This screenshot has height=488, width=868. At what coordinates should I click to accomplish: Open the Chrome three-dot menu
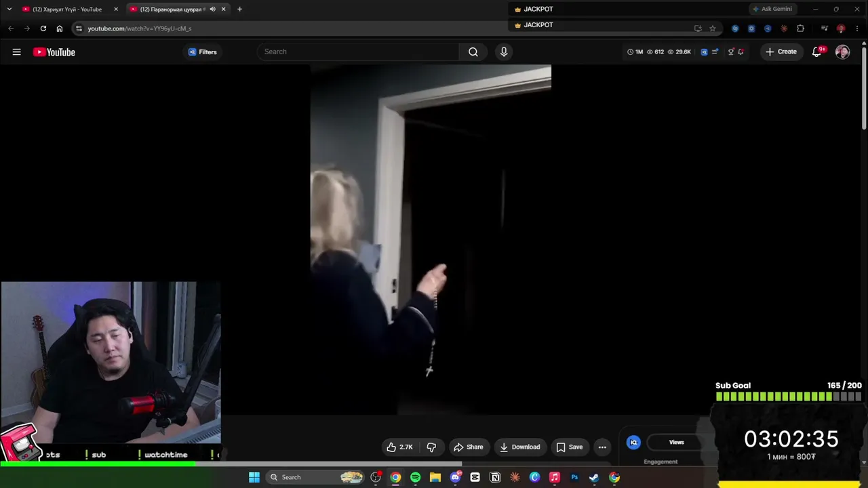pyautogui.click(x=858, y=28)
